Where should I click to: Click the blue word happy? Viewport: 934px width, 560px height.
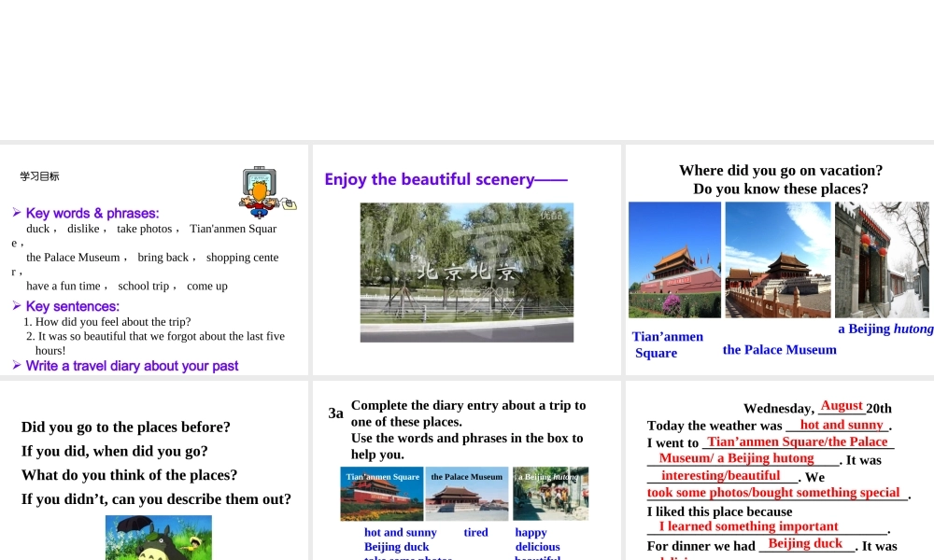[x=531, y=533]
